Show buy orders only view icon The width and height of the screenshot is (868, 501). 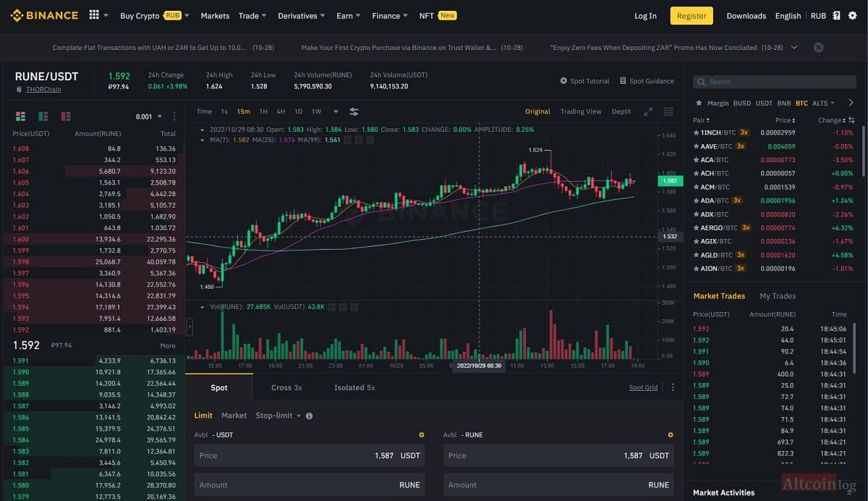click(43, 116)
